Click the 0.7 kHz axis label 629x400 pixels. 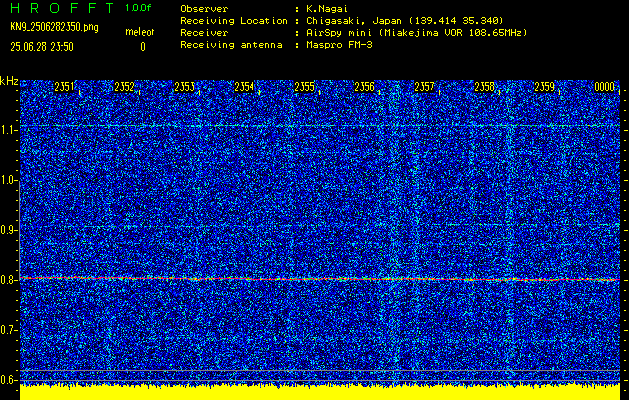pyautogui.click(x=8, y=330)
